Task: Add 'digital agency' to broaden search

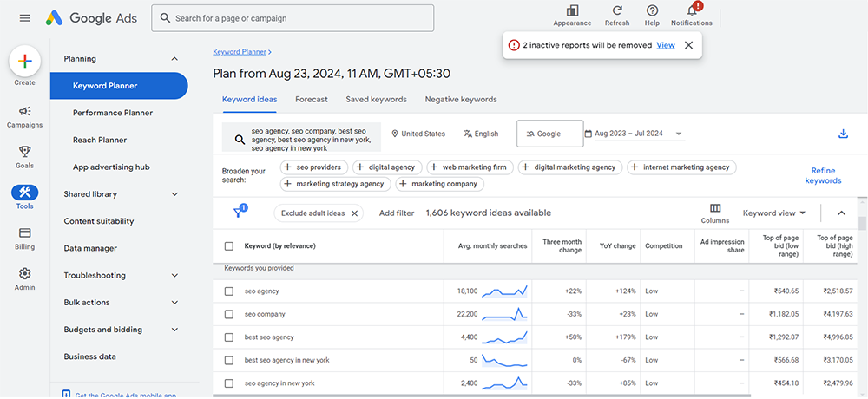Action: point(387,167)
